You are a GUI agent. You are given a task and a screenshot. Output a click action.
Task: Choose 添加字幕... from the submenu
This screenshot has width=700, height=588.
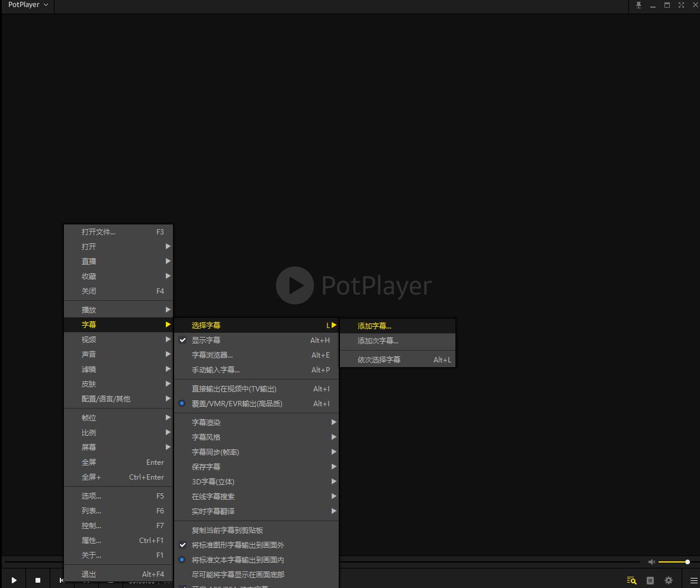point(397,326)
